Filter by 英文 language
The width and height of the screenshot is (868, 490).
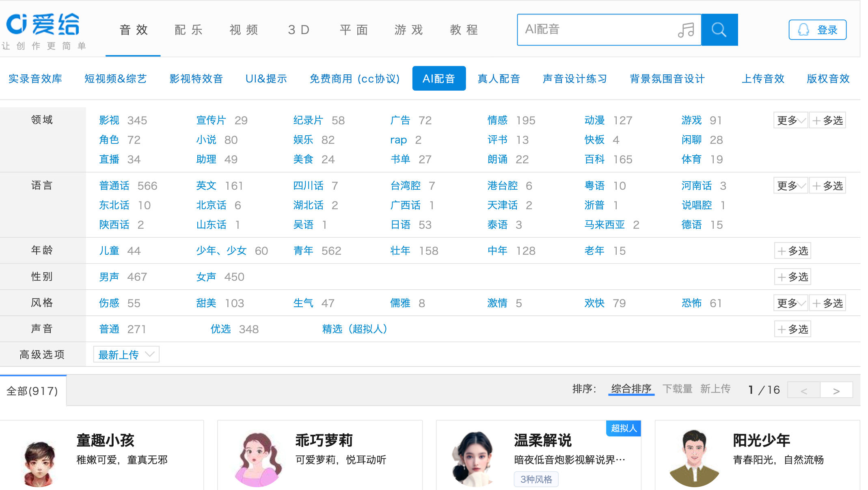tap(206, 186)
